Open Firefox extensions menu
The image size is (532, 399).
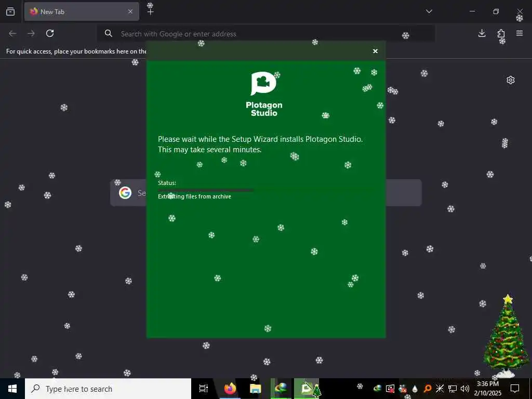tap(501, 33)
